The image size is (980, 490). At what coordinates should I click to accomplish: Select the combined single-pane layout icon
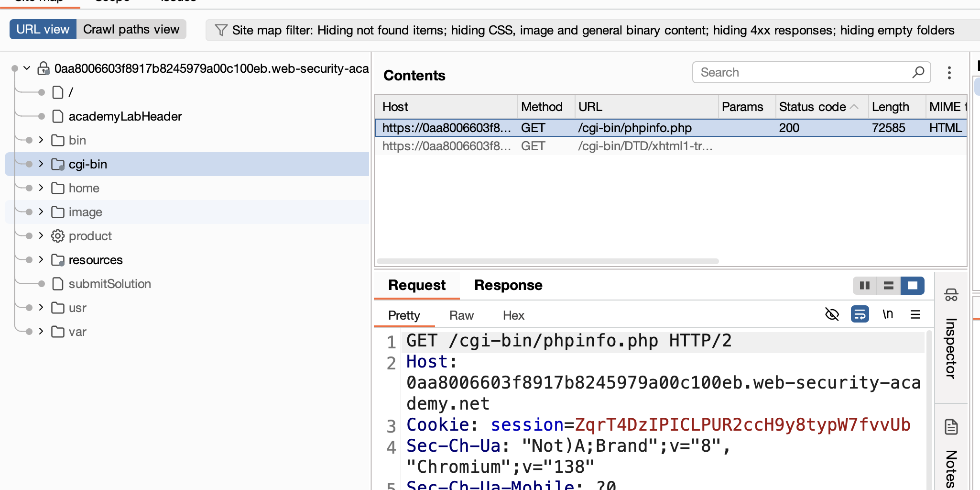(913, 286)
